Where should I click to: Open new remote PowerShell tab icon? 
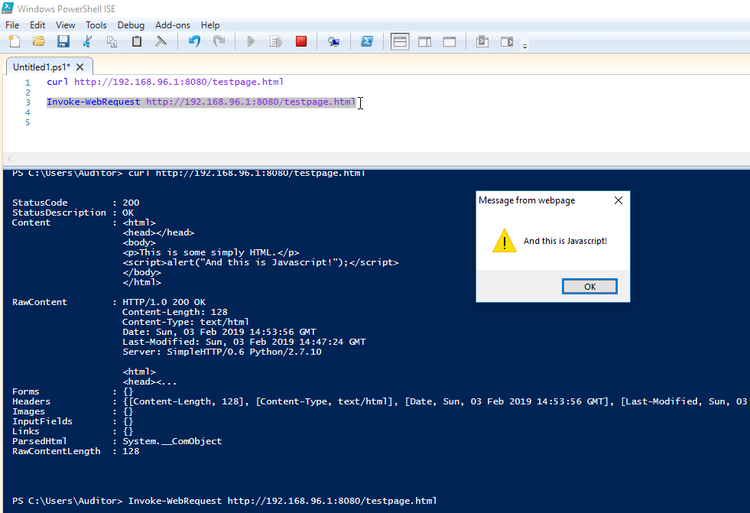point(333,42)
